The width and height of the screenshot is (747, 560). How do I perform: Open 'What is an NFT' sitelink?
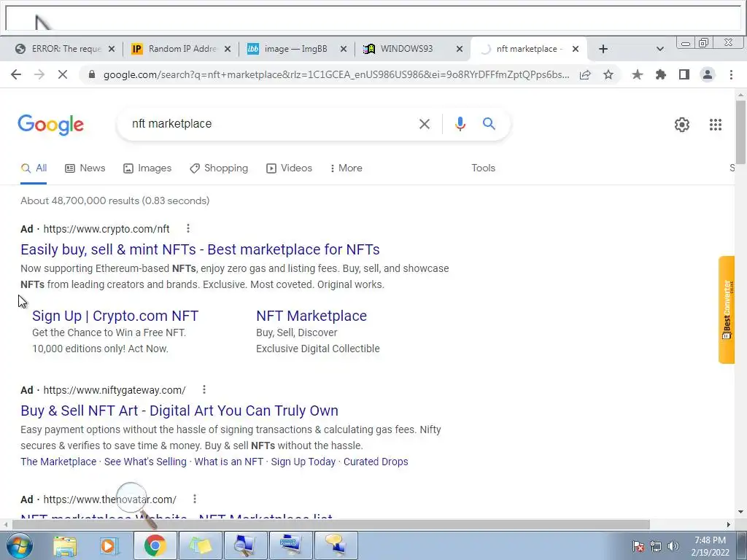pos(228,462)
